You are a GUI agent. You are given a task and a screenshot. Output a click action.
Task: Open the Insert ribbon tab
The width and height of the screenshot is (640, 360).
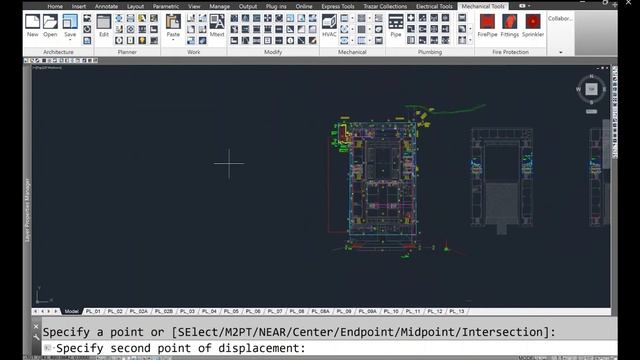coord(79,7)
